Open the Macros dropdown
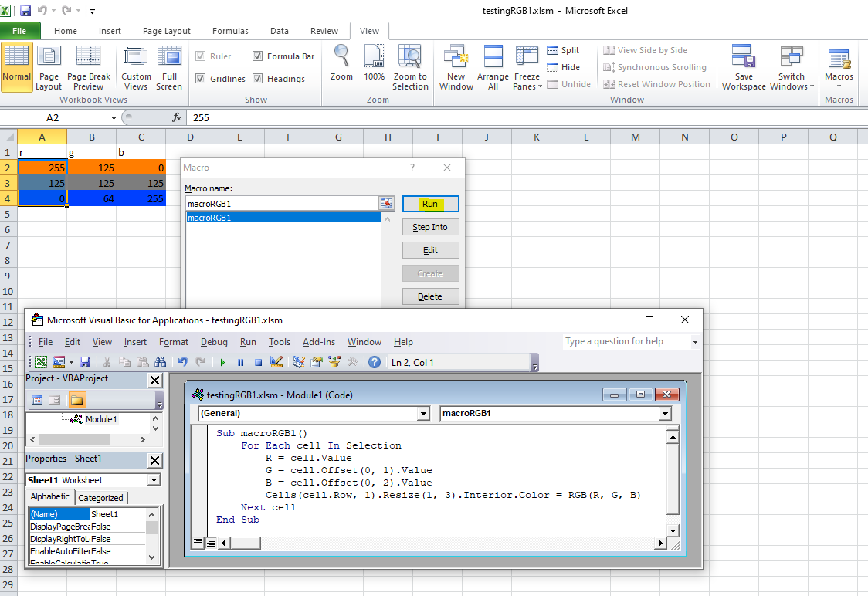Viewport: 868px width, 596px height. click(x=839, y=67)
